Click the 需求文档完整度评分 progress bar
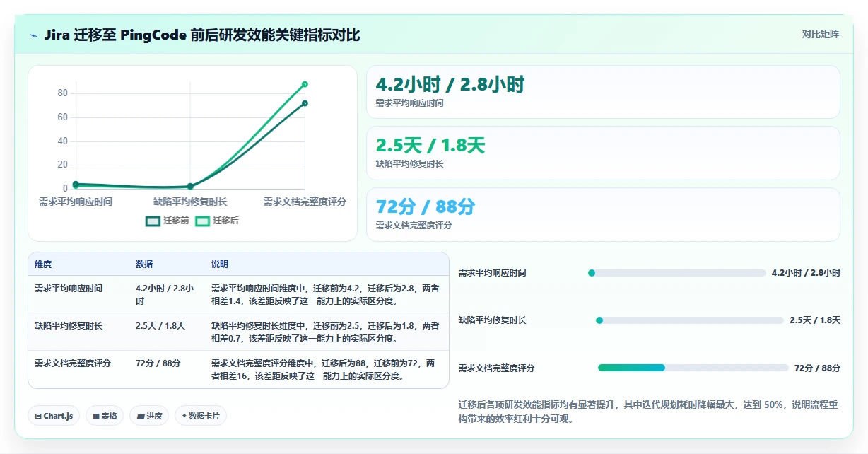 pos(693,368)
